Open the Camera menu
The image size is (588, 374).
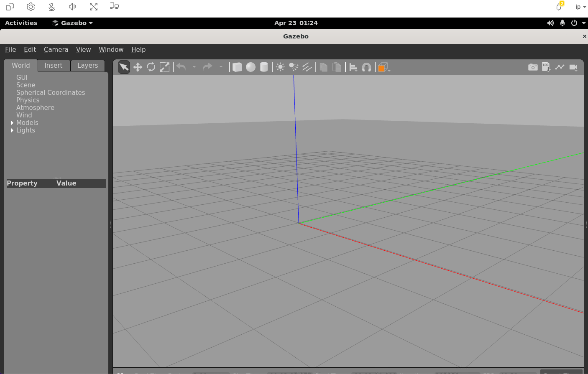pos(56,50)
